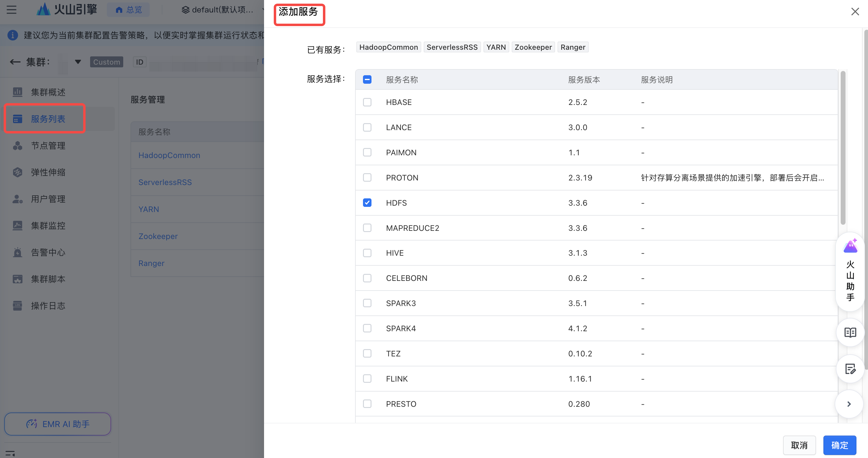The height and width of the screenshot is (458, 868).
Task: Open the feedback note-edit icon
Action: [850, 369]
